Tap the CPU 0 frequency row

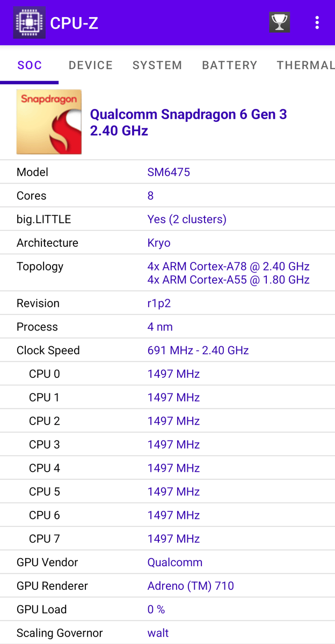click(167, 374)
